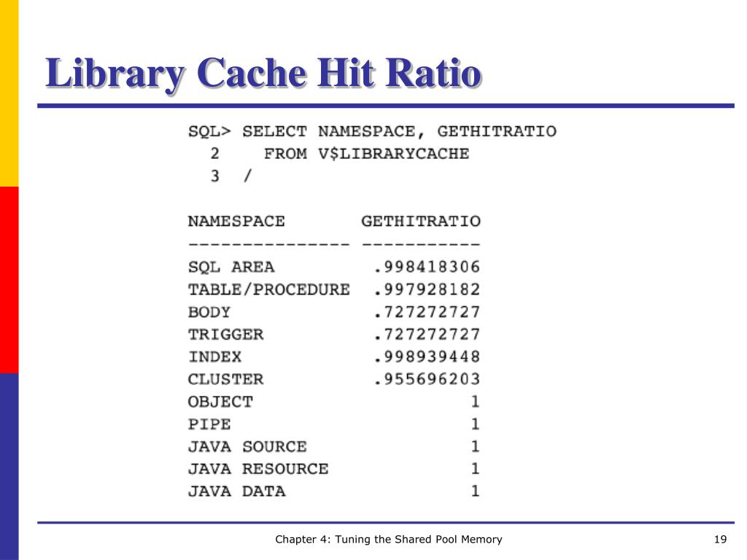Click the value .997928182
Image resolution: width=747 pixels, height=560 pixels.
coord(427,289)
